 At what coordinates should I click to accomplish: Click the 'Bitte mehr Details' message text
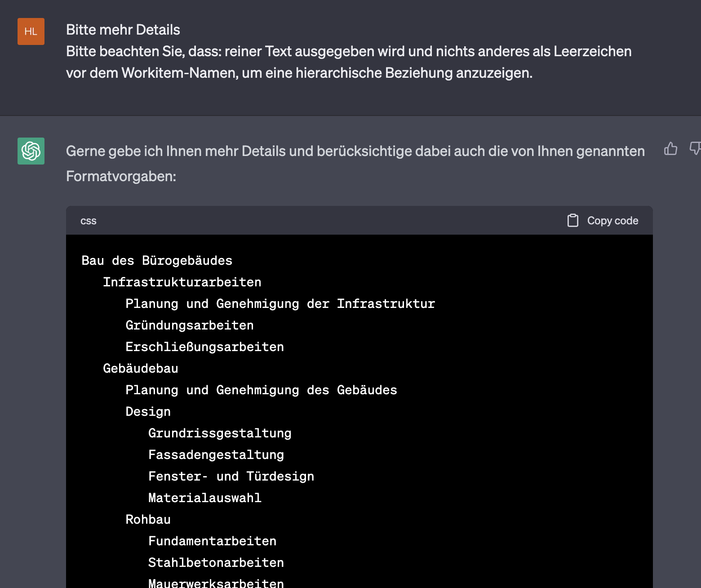click(x=123, y=30)
